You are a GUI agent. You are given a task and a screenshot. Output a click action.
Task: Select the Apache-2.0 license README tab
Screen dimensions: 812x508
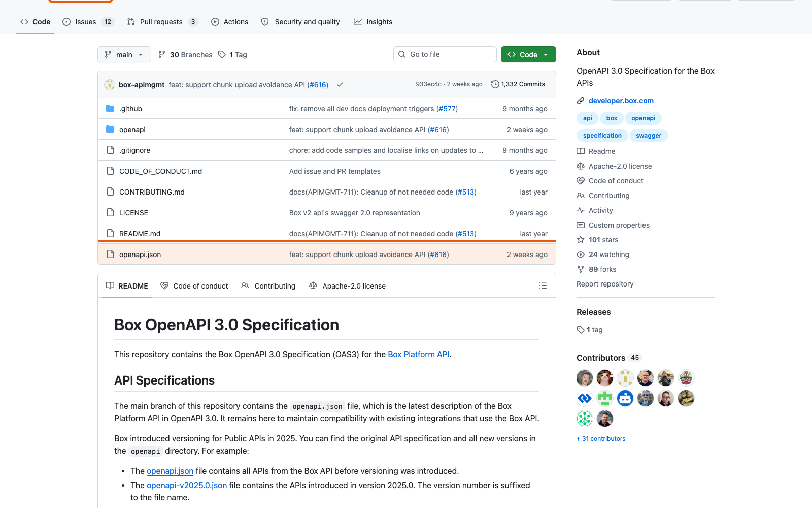pos(348,286)
